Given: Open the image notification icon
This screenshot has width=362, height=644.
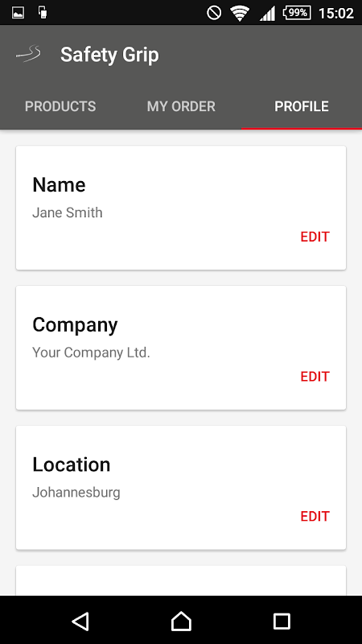Looking at the screenshot, I should pos(18,13).
